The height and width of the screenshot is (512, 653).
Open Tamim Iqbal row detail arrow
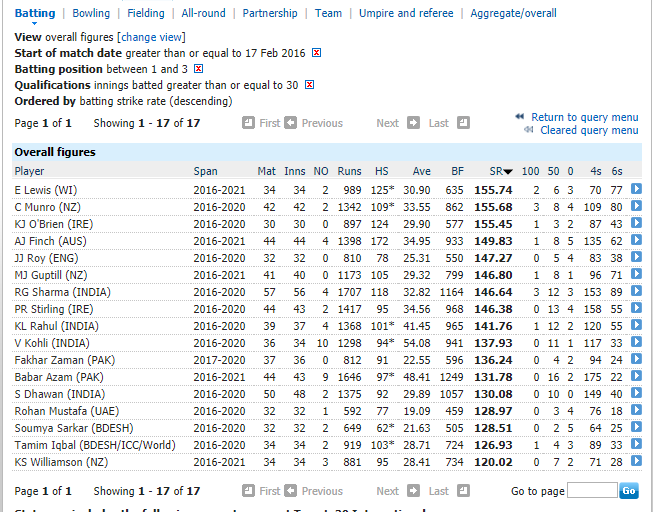pyautogui.click(x=636, y=444)
